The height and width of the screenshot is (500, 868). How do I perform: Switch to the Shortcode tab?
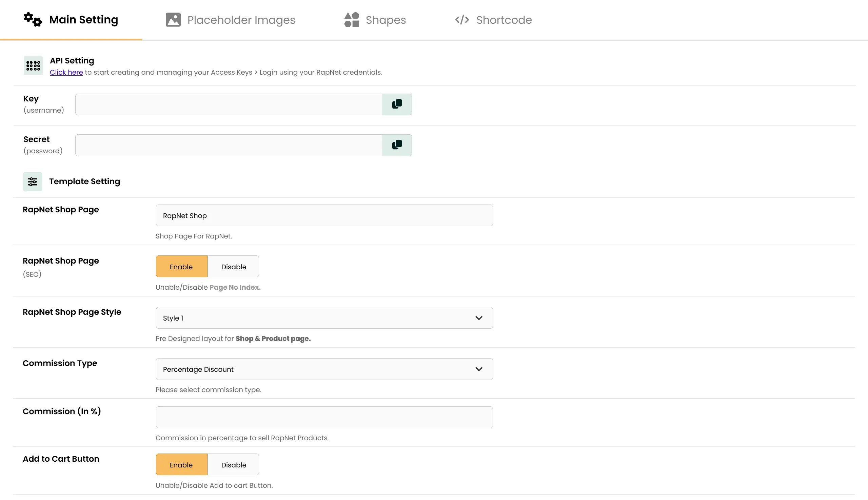[493, 20]
